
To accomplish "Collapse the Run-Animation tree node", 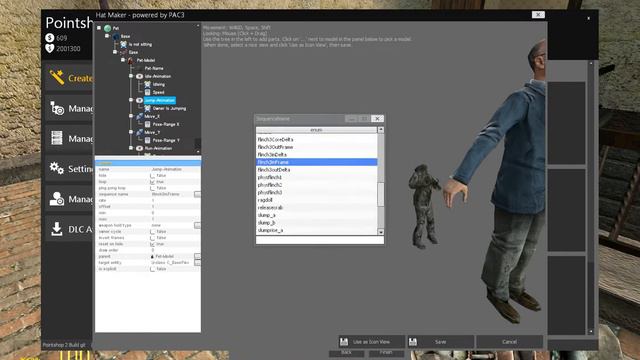I will (131, 148).
